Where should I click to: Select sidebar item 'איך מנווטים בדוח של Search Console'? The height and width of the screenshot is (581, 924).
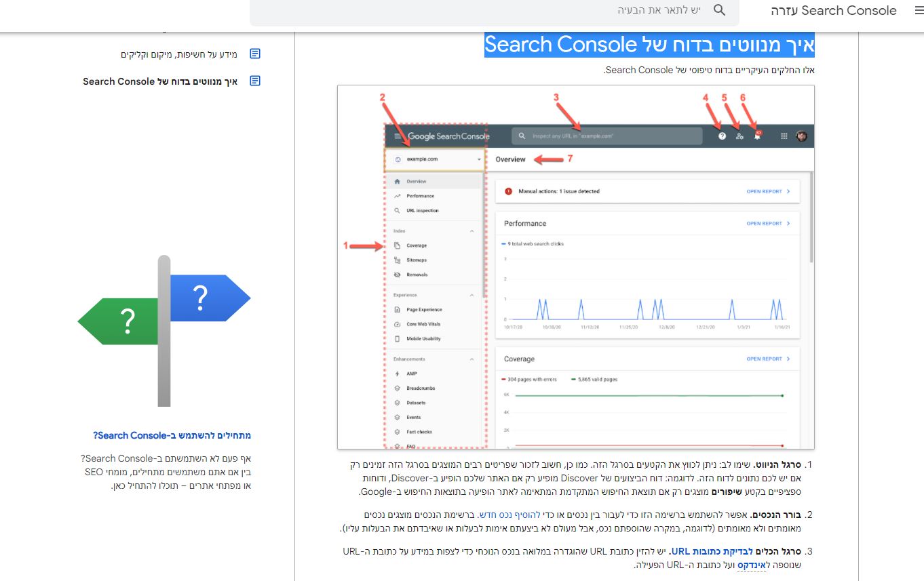point(161,81)
